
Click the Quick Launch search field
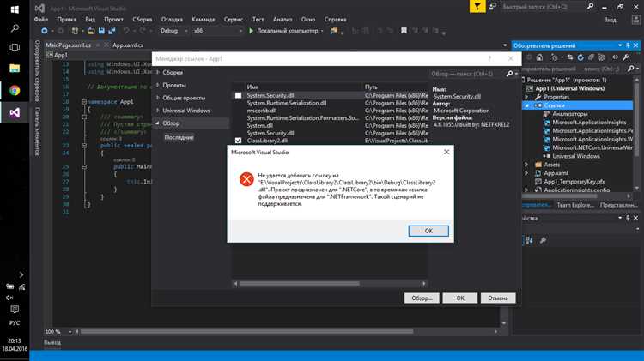pos(542,7)
